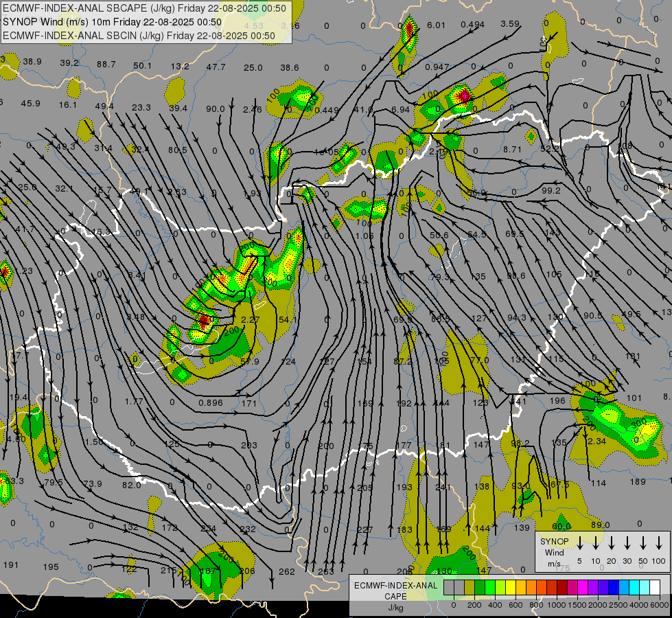Screen dimensions: 672x618
Task: Click the map value '2.34'
Action: pyautogui.click(x=596, y=441)
